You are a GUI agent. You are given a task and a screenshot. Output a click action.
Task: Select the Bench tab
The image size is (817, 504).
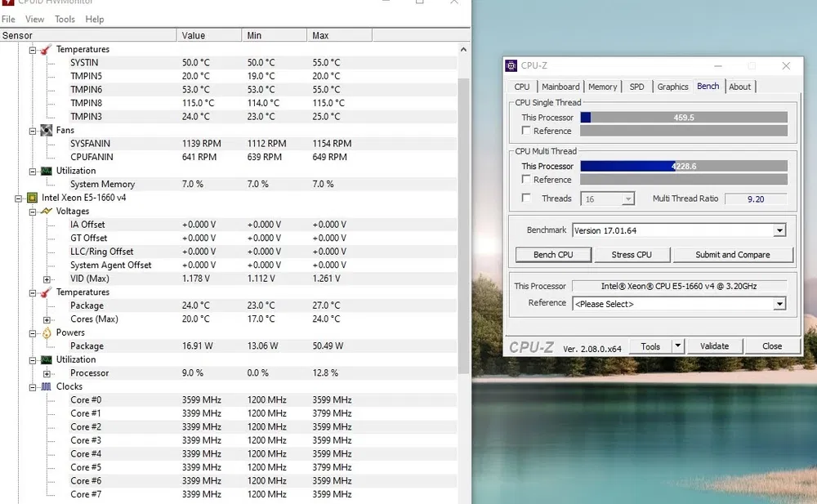[x=708, y=86]
